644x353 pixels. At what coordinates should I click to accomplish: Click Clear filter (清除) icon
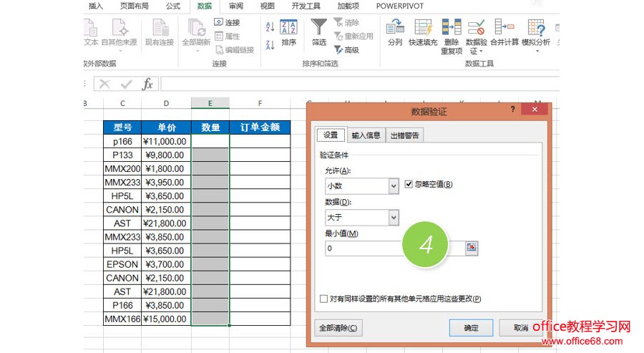338,22
